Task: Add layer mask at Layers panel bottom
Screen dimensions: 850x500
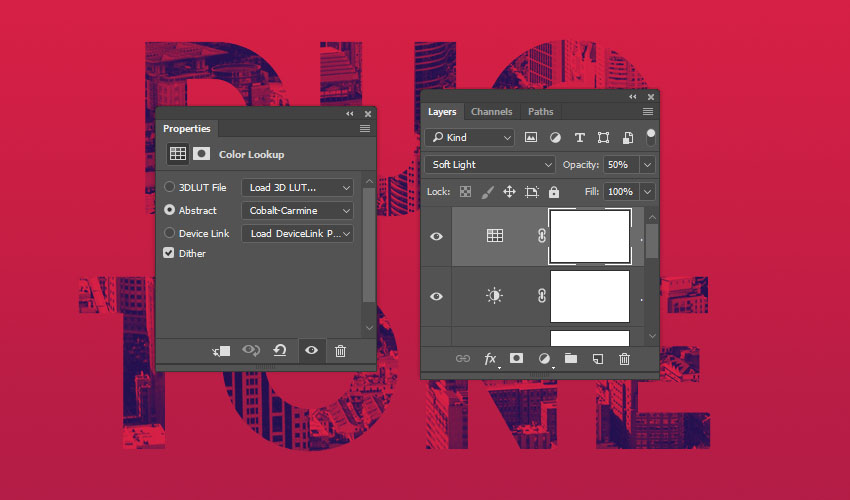Action: (517, 359)
